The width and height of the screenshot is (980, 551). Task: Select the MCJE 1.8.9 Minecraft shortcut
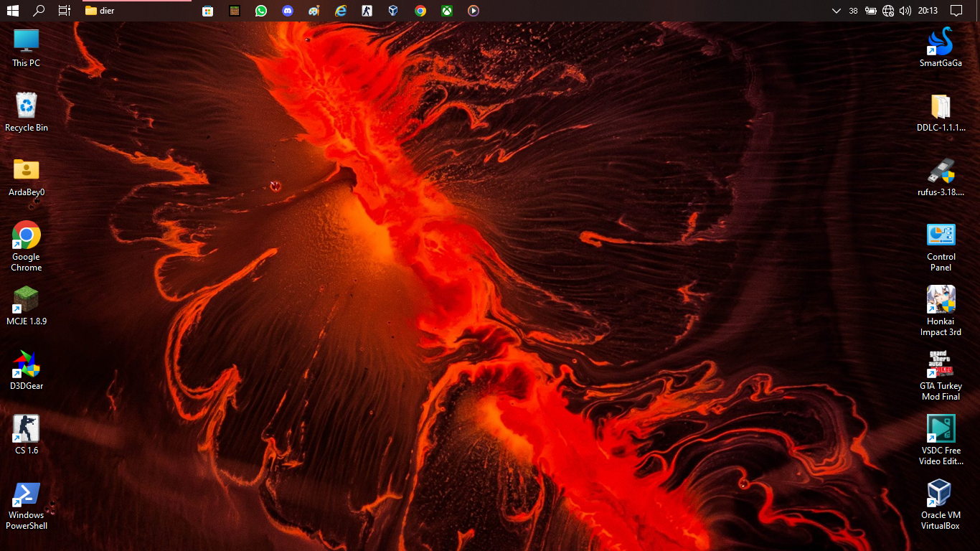[x=27, y=306]
